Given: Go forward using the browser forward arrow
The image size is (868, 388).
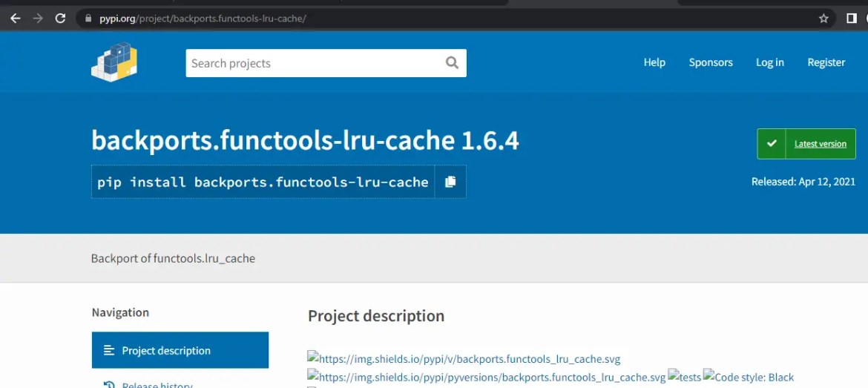Looking at the screenshot, I should tap(38, 19).
